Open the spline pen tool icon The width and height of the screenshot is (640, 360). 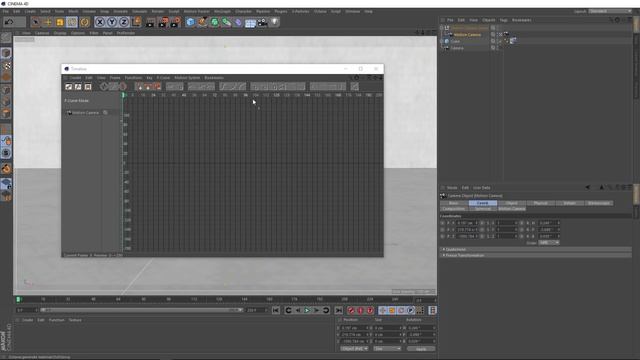click(202, 22)
